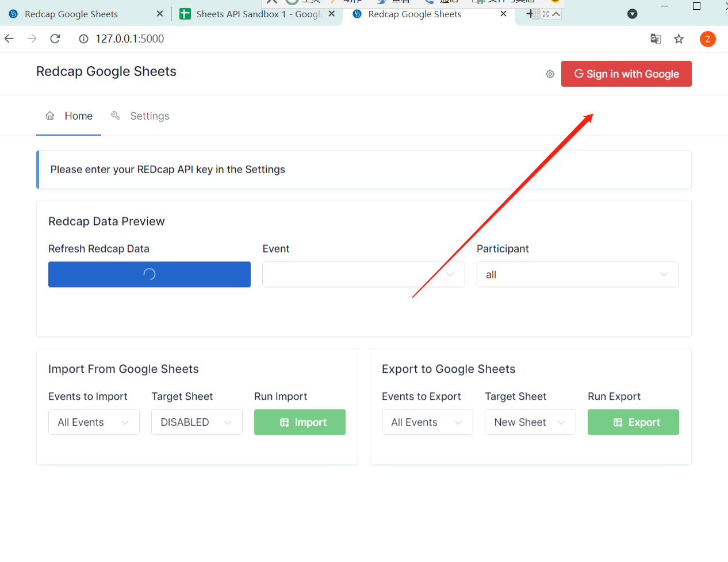
Task: Bookmark this page with the star icon
Action: pyautogui.click(x=679, y=39)
